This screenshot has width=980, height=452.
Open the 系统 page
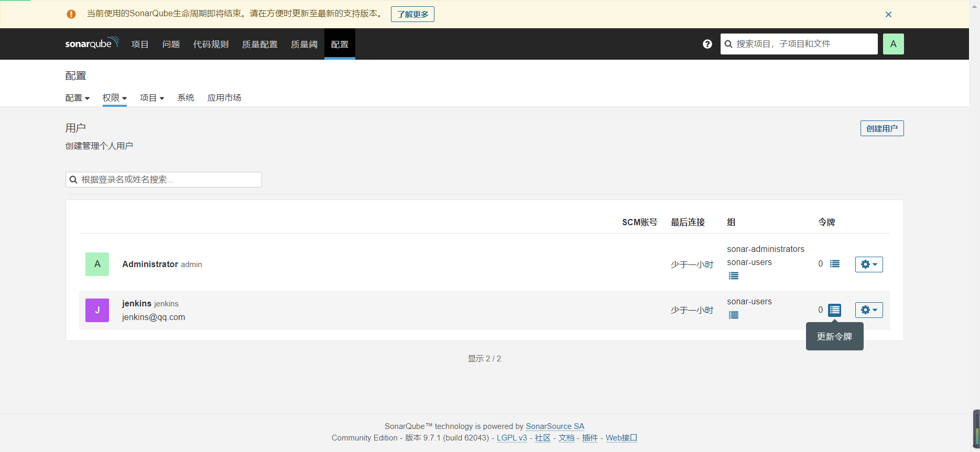(186, 98)
